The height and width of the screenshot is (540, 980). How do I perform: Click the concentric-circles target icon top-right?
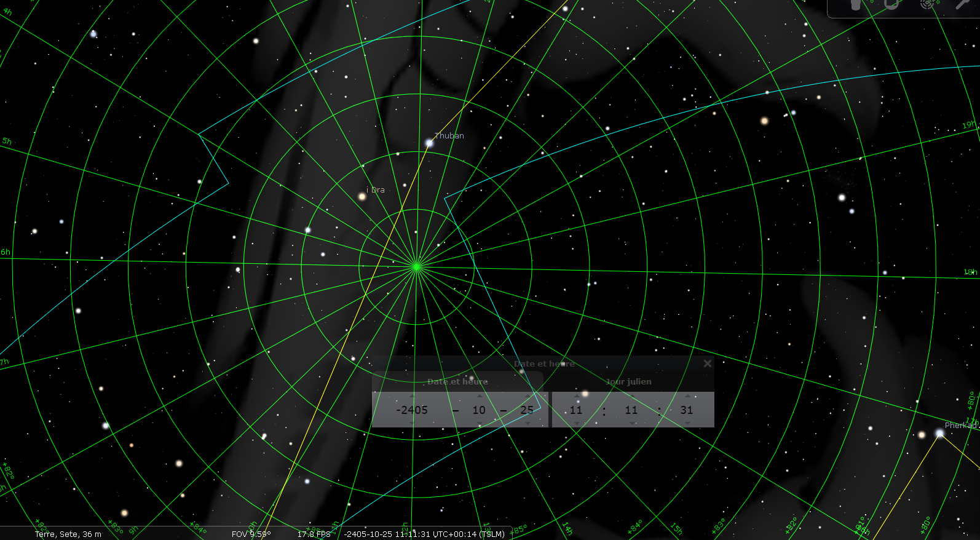point(927,4)
